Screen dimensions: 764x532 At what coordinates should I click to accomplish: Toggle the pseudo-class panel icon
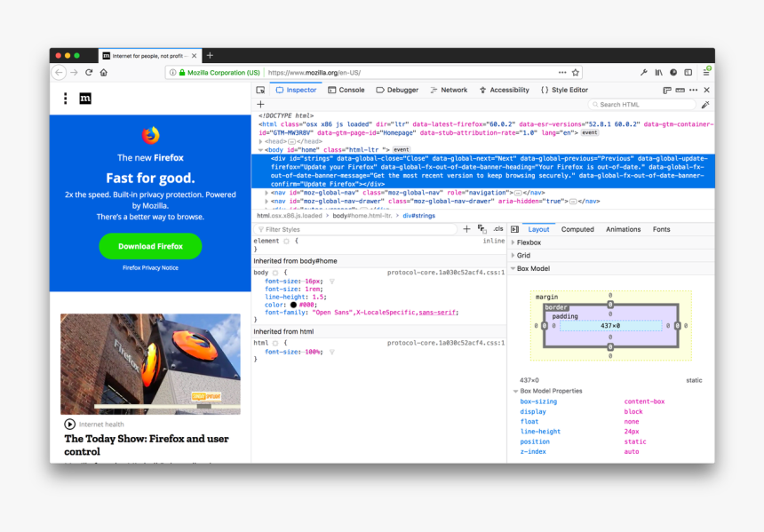(481, 229)
